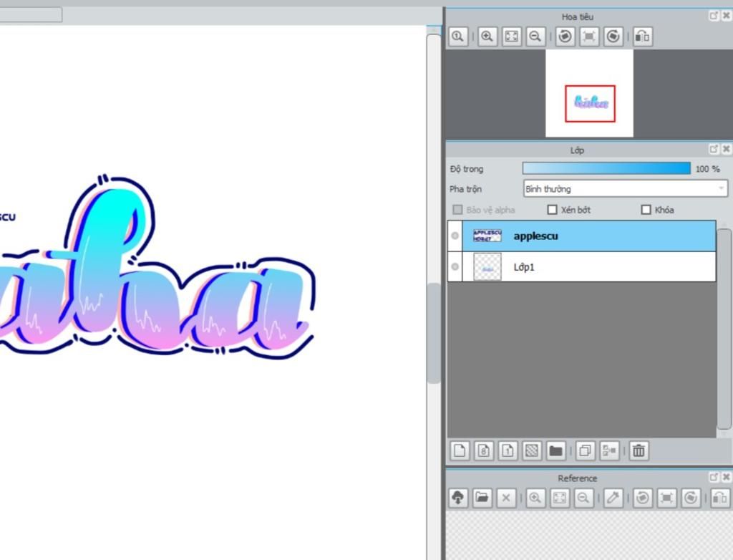The width and height of the screenshot is (733, 560).
Task: Close the Lớp layer panel
Action: pyautogui.click(x=726, y=149)
